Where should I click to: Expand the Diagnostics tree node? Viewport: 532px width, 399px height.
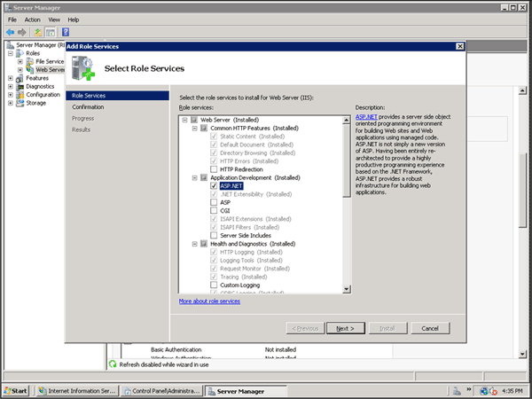pyautogui.click(x=11, y=87)
